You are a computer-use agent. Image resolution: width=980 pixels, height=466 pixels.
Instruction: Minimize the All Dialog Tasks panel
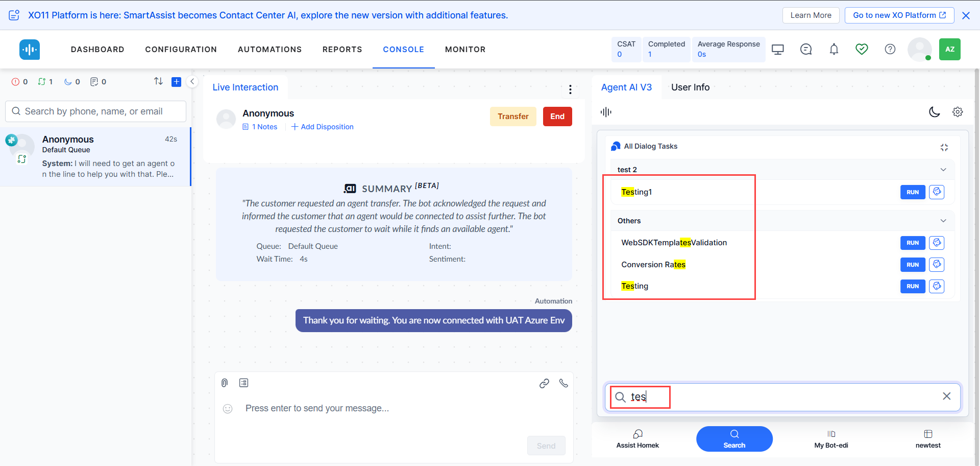click(x=944, y=147)
